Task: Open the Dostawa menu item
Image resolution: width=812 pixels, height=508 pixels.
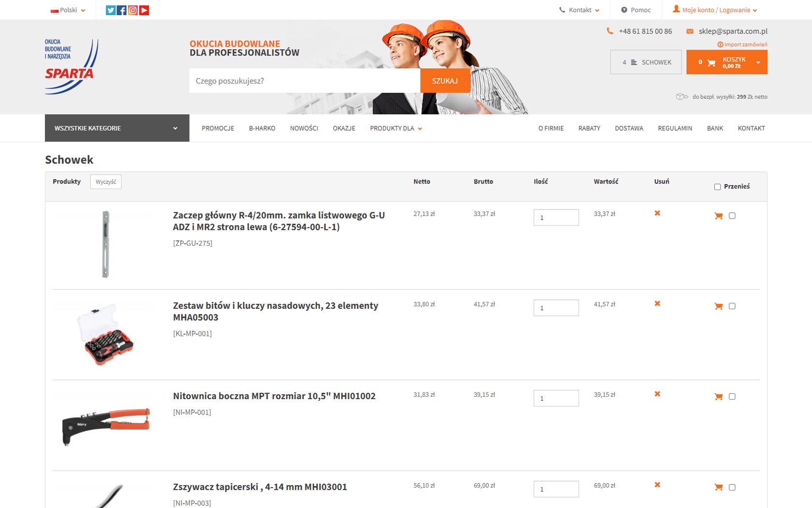Action: coord(629,128)
